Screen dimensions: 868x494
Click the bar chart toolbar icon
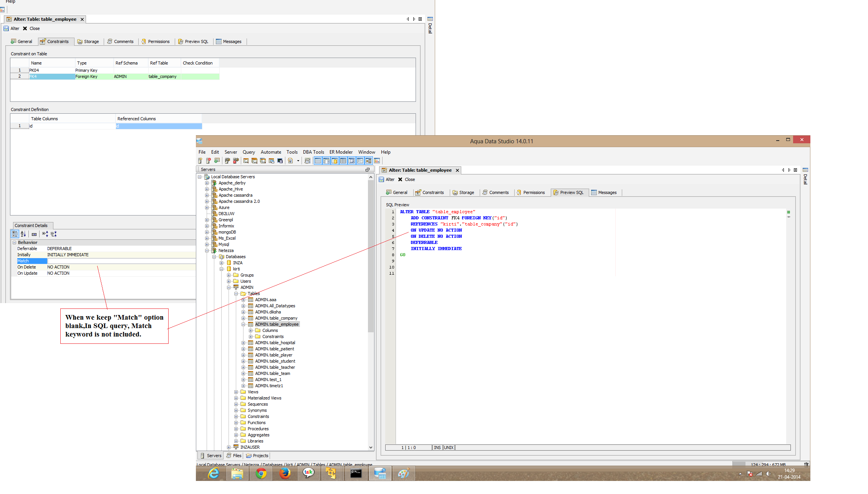tap(377, 161)
